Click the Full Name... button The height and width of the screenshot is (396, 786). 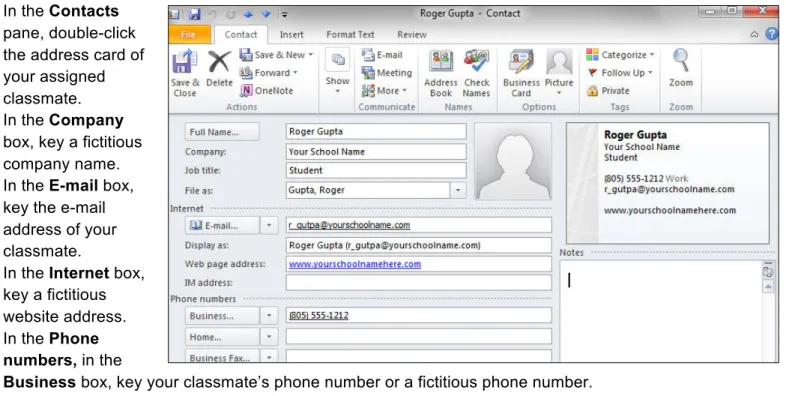click(222, 132)
